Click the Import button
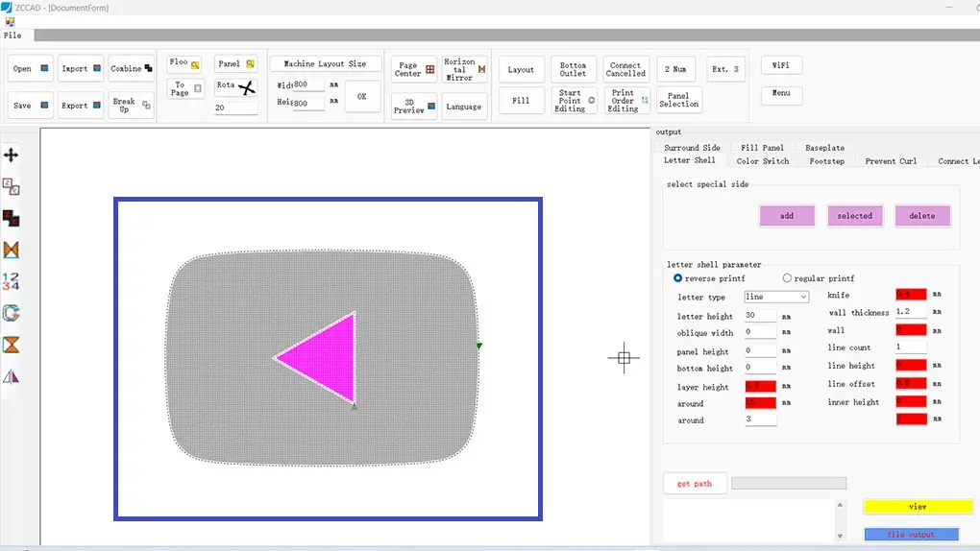Viewport: 980px width, 551px height. [82, 69]
